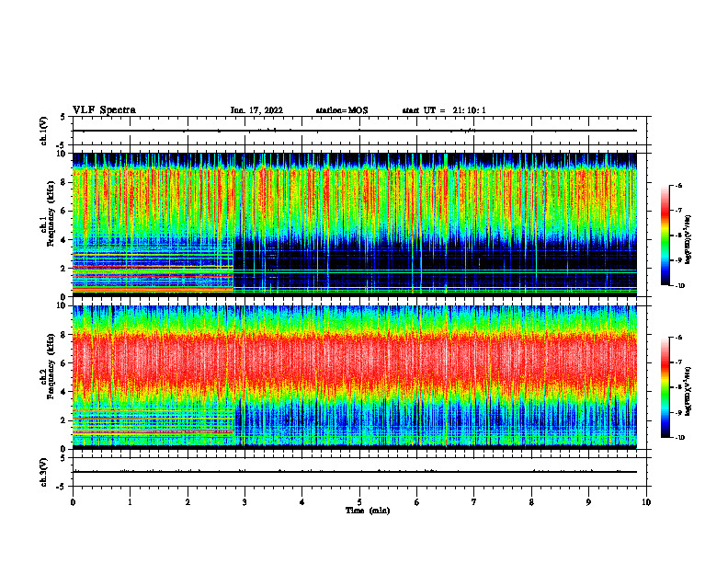Click the "8" kHz tick on ch.1 frequency axis
Screen dimensions: 728x563
tap(64, 182)
